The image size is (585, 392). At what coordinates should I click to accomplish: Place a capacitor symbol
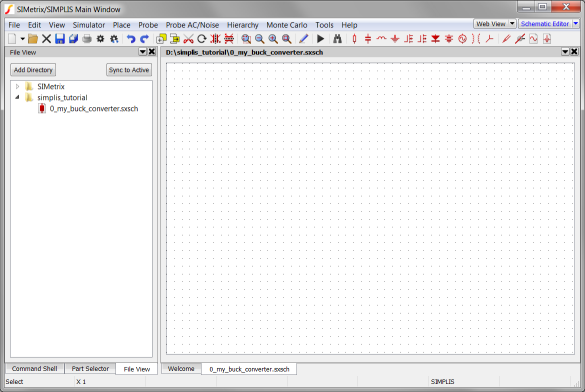tap(368, 39)
